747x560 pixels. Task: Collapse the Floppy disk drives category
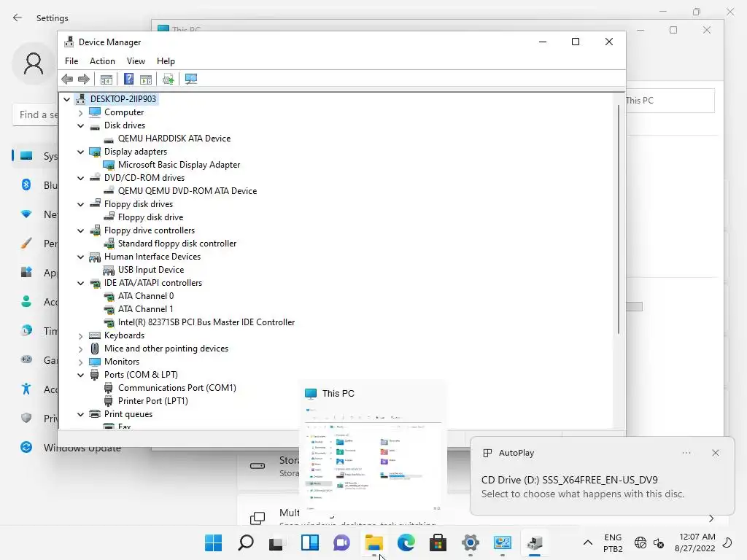(80, 204)
